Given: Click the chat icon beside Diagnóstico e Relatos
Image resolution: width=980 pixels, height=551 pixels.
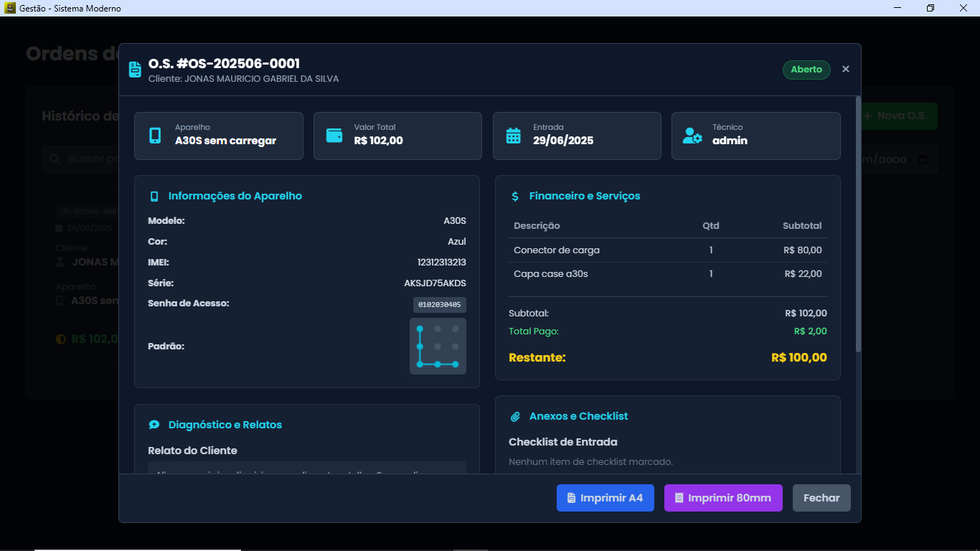Looking at the screenshot, I should coord(154,425).
